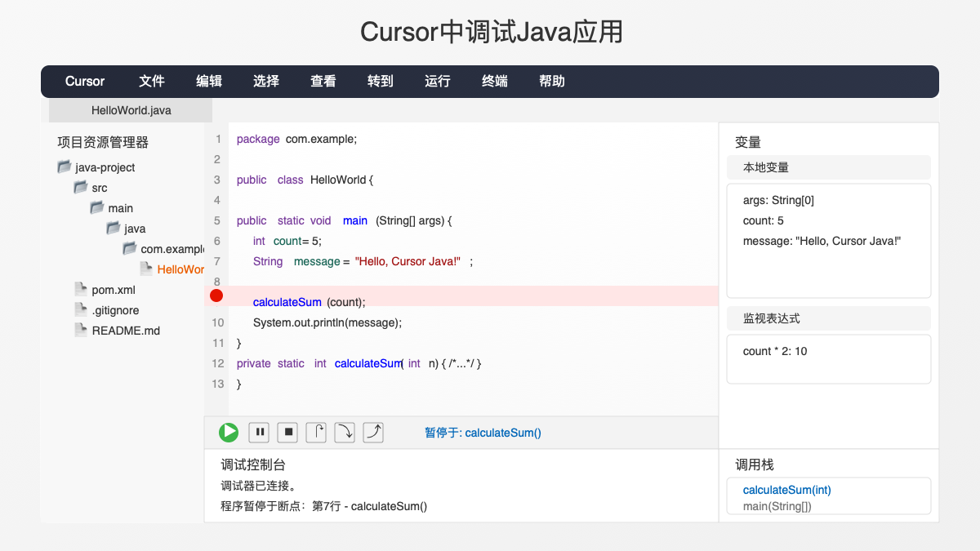Click the .gitignore file icon
The width and height of the screenshot is (980, 551).
click(x=81, y=309)
